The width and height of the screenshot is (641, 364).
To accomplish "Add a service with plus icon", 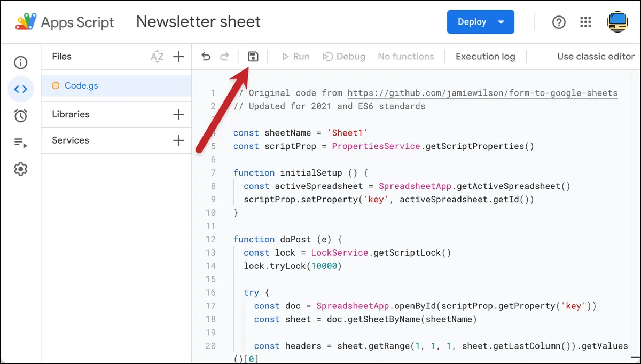I will coord(179,140).
